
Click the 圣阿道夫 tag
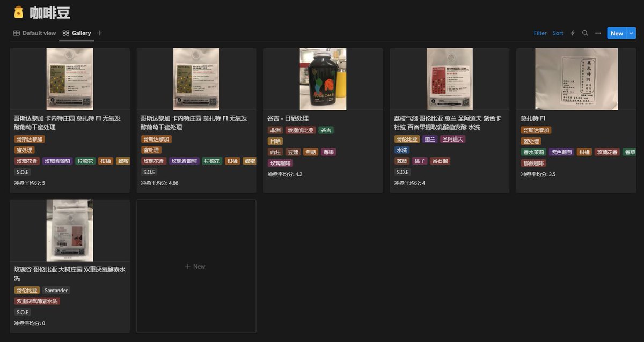tap(453, 139)
